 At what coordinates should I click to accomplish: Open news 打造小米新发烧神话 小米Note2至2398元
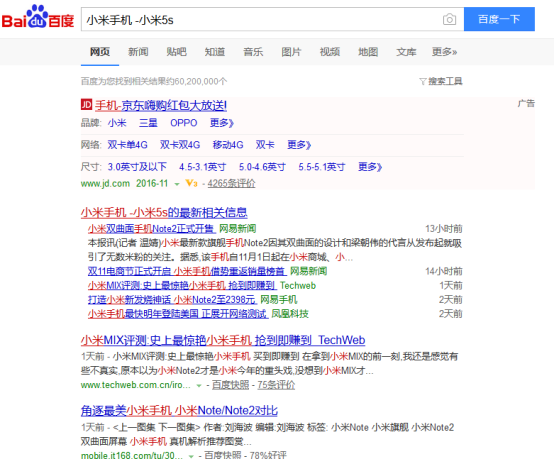(172, 300)
